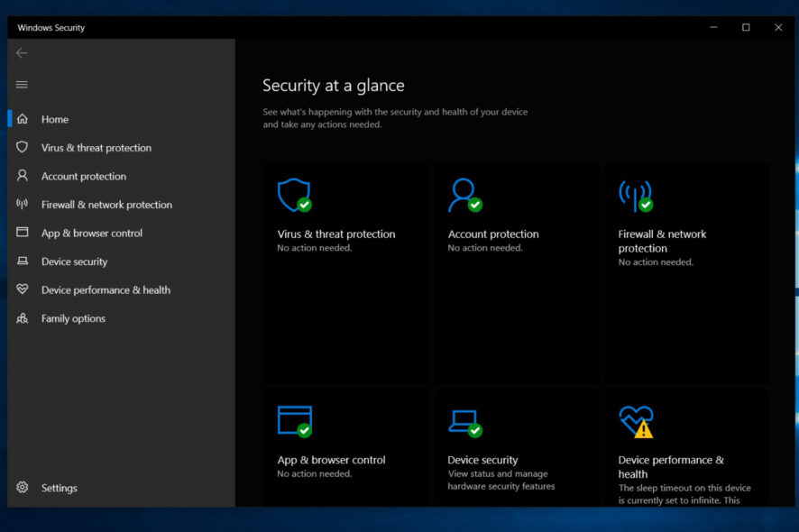Click the Home house icon in sidebar
Image resolution: width=799 pixels, height=532 pixels.
[x=22, y=119]
